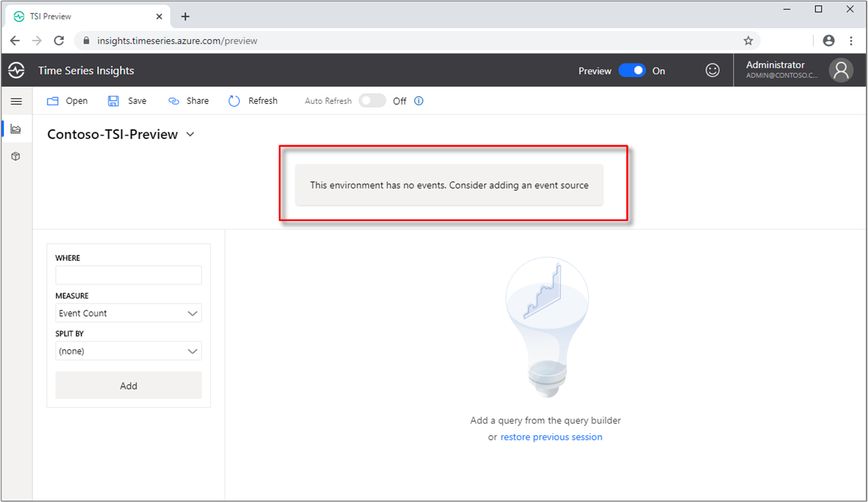Open the MEASURE Event Count dropdown
Image resolution: width=868 pixels, height=502 pixels.
(x=129, y=313)
